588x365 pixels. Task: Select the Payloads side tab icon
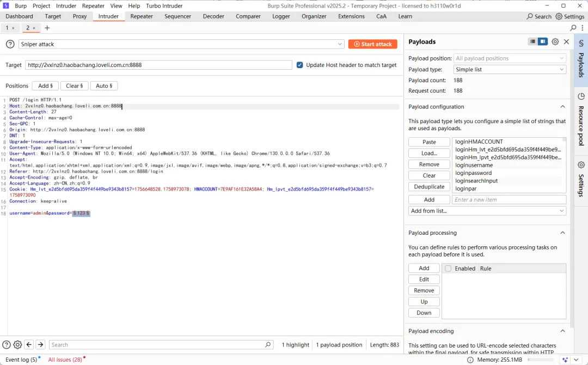pos(581,43)
